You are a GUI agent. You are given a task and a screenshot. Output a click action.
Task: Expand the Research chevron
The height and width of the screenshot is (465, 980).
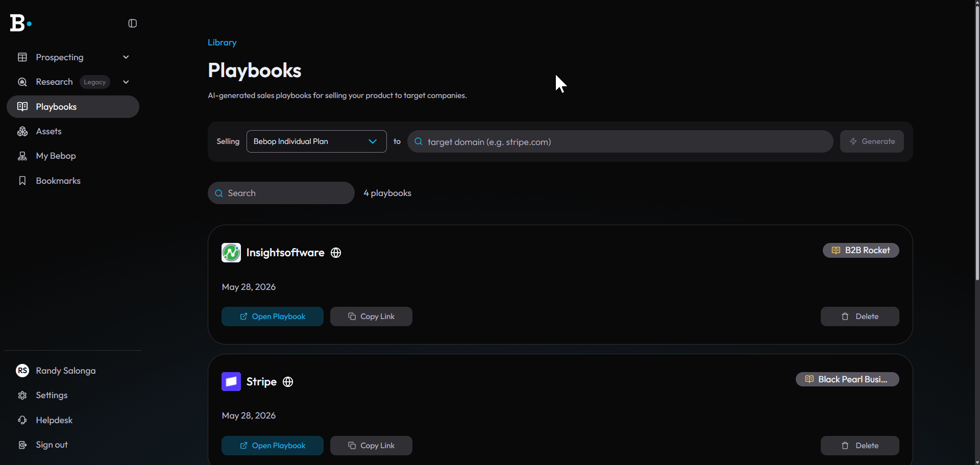click(126, 82)
